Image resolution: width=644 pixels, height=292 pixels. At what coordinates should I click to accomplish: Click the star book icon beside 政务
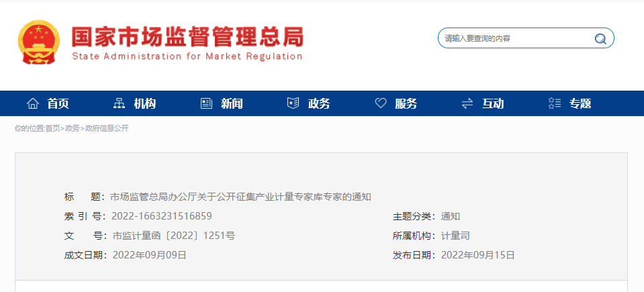293,103
